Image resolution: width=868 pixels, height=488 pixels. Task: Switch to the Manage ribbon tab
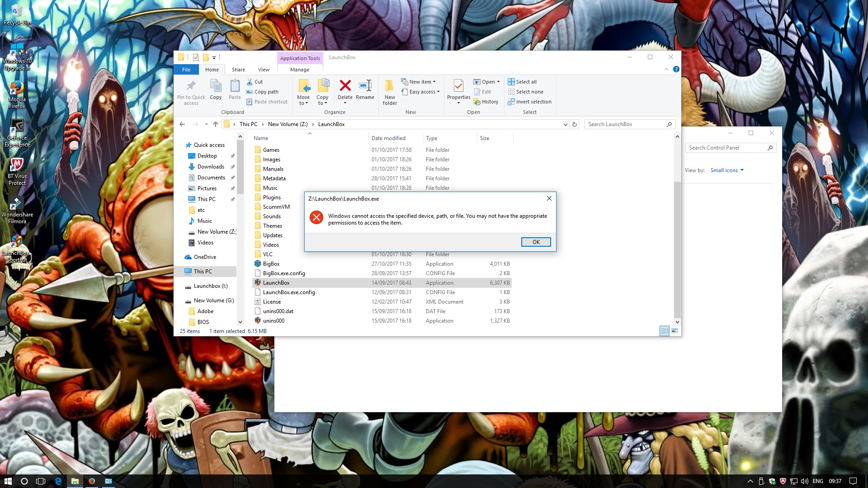tap(299, 70)
